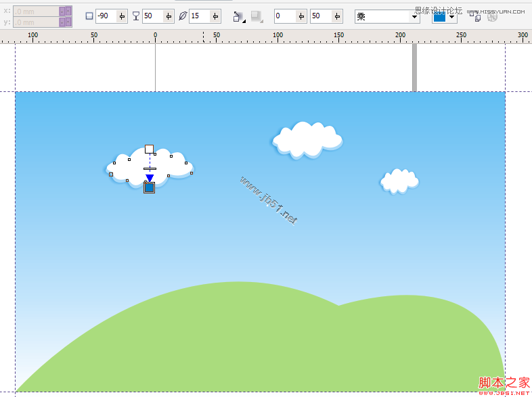Viewport: 532px width, 397px height.
Task: Click the blue shadow color swatch in toolbar
Action: [x=440, y=17]
